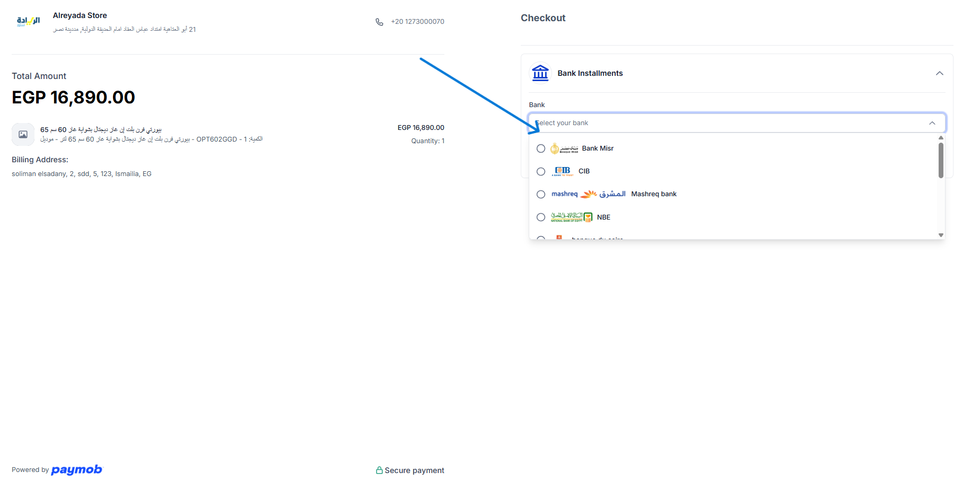Click the Alreyada Store logo
The width and height of the screenshot is (980, 481).
[x=28, y=21]
